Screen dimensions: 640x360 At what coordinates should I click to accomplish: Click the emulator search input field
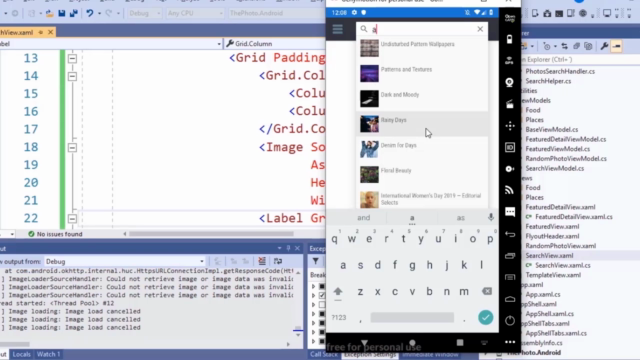click(422, 29)
